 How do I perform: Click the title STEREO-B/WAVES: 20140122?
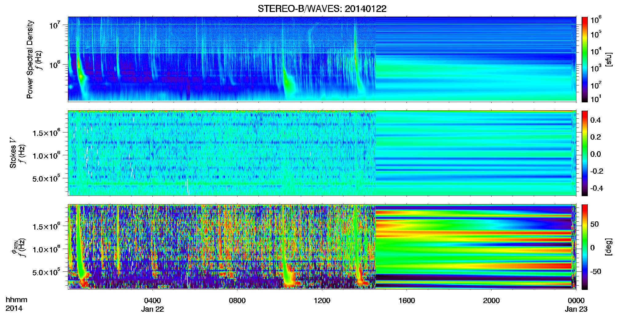pyautogui.click(x=322, y=9)
